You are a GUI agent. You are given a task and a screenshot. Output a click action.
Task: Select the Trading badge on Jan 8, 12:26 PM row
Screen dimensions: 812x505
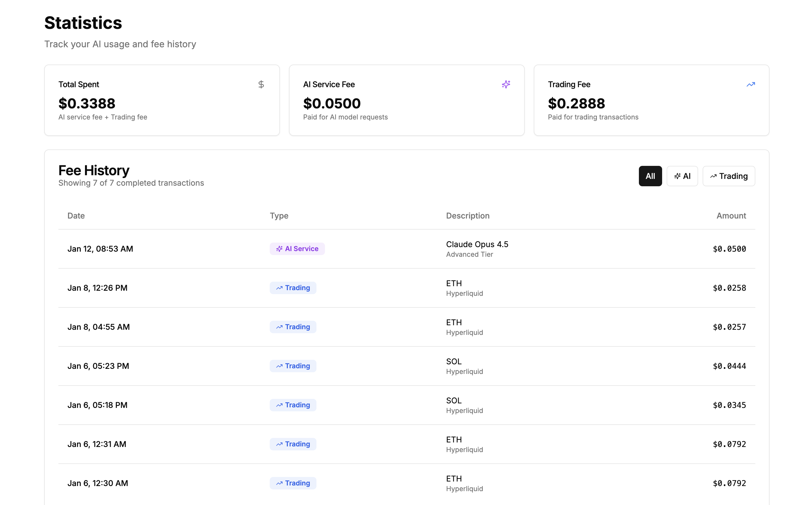[x=293, y=288]
